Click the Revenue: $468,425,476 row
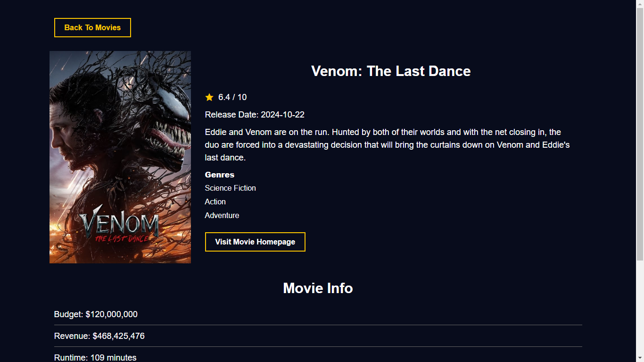 tap(318, 336)
